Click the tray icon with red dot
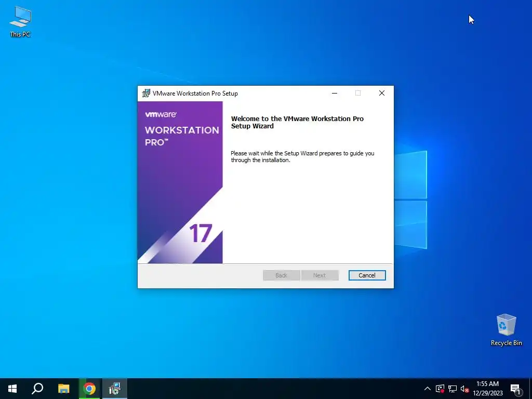Image resolution: width=532 pixels, height=399 pixels. coord(440,389)
